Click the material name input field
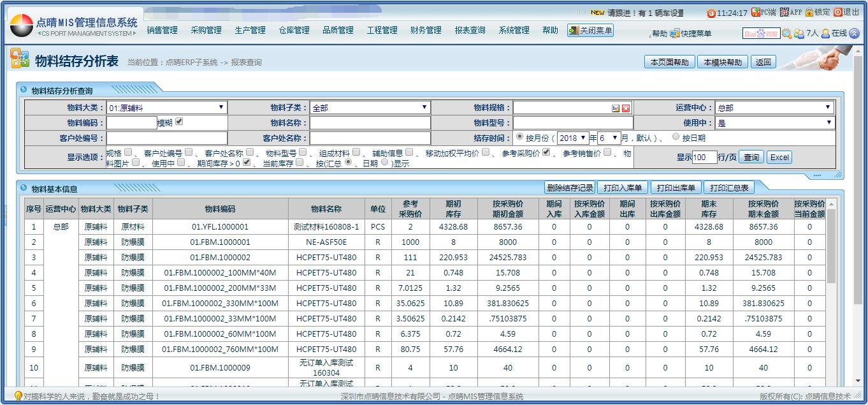 (x=370, y=123)
